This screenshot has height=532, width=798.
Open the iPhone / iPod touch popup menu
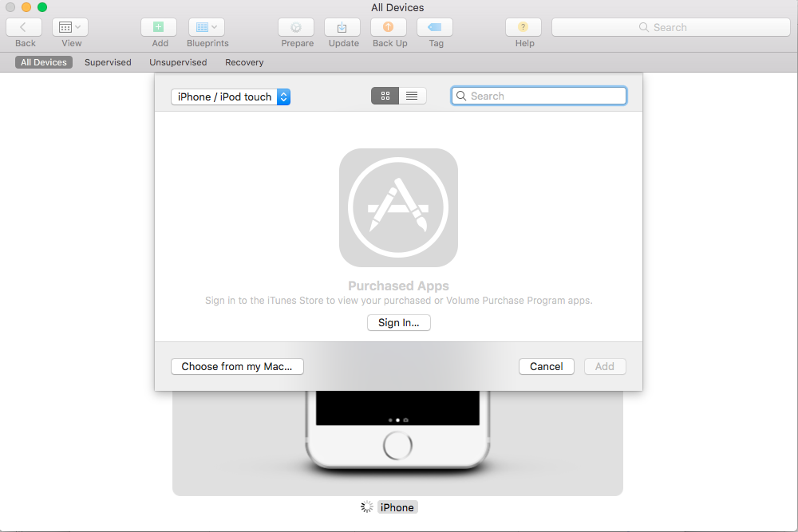click(231, 97)
